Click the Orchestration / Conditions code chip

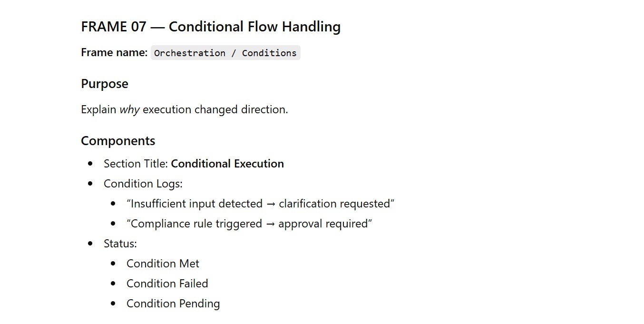[x=225, y=53]
